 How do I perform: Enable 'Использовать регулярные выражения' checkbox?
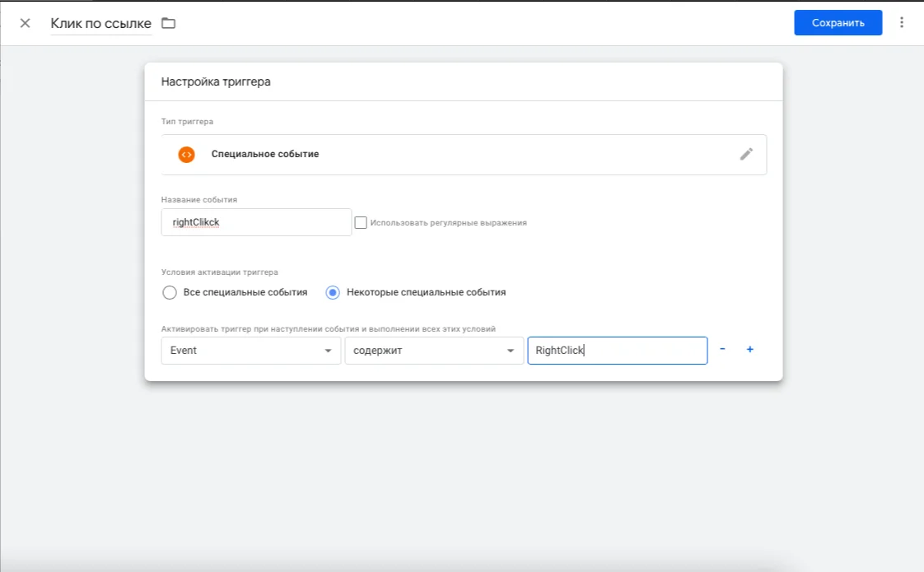(361, 222)
